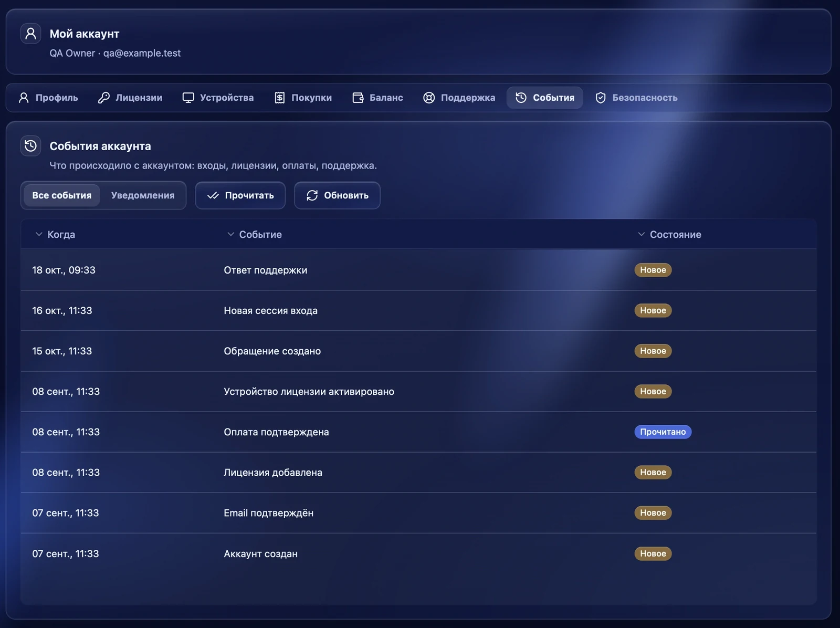The image size is (840, 628).
Task: Select the Обращение создано event
Action: [272, 351]
